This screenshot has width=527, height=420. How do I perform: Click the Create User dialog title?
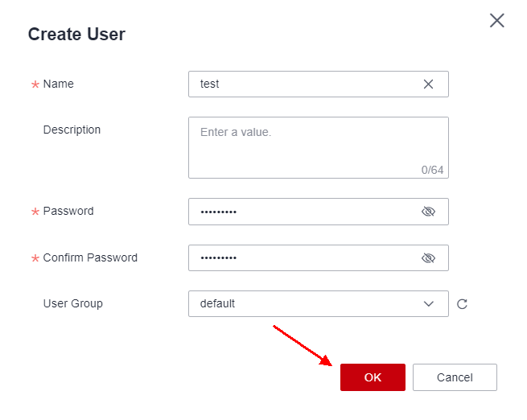coord(76,35)
